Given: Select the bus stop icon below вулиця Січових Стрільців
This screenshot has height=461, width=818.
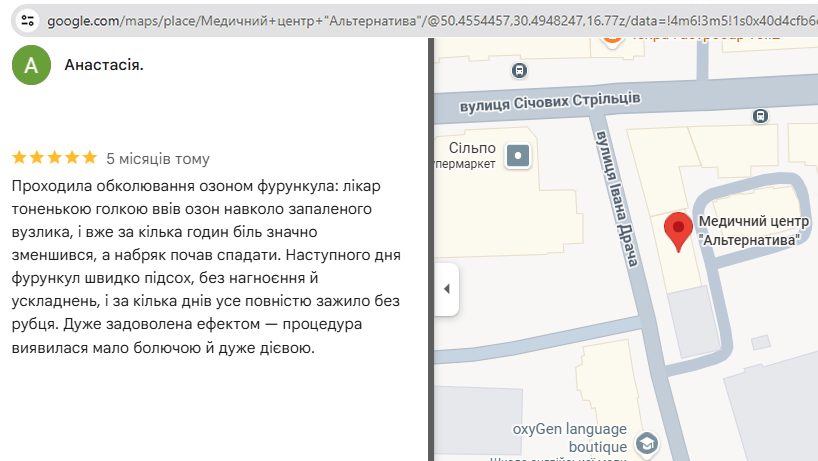Looking at the screenshot, I should (x=761, y=116).
